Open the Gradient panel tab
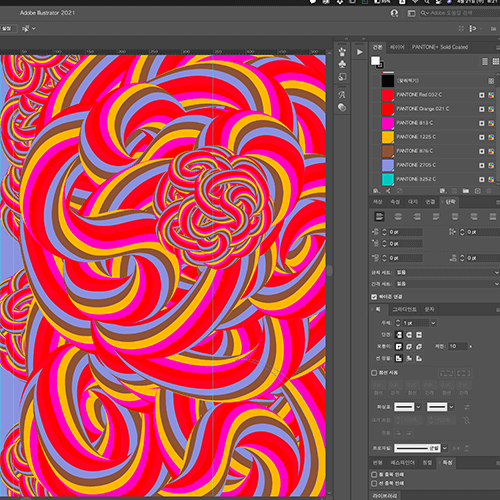This screenshot has height=500, width=500. (404, 309)
